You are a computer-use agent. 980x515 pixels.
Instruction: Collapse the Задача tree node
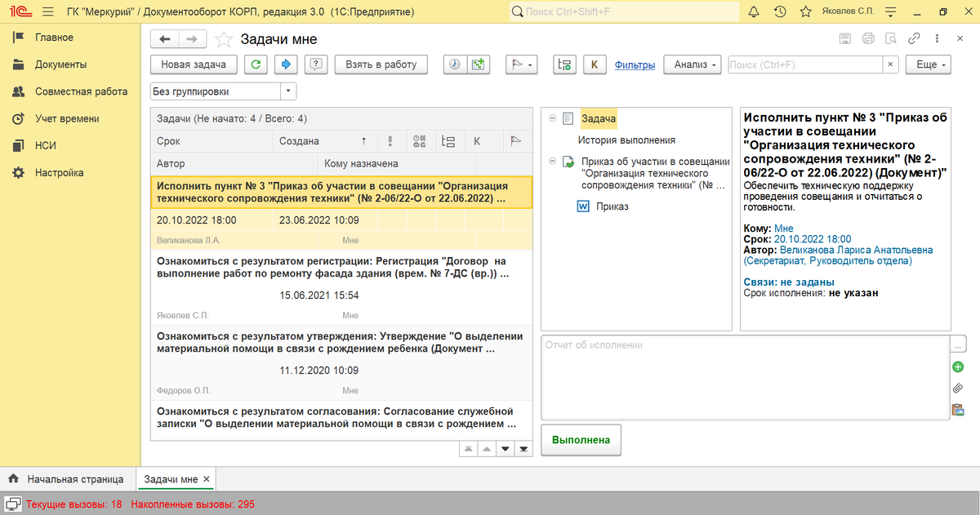[x=553, y=118]
